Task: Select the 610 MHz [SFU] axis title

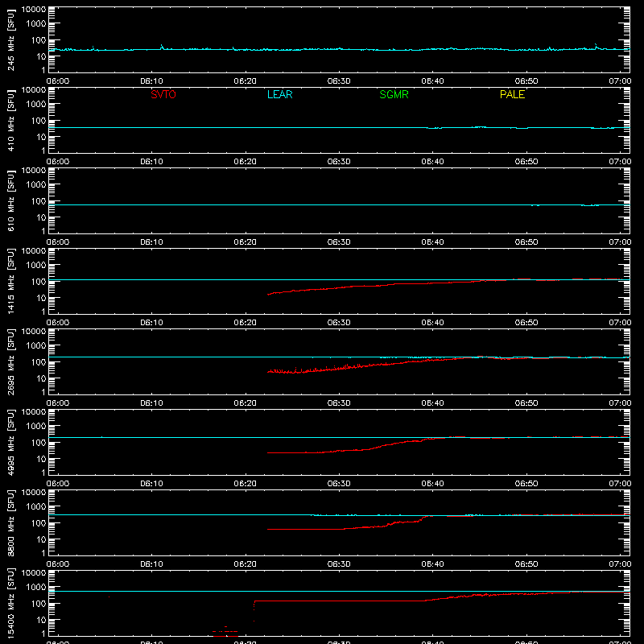Action: 11,201
